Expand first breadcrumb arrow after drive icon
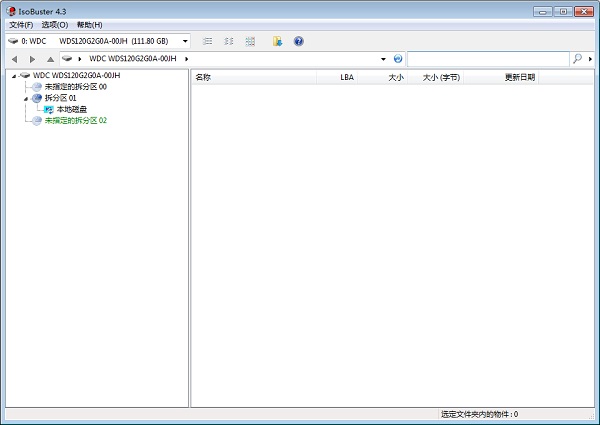 (x=80, y=59)
